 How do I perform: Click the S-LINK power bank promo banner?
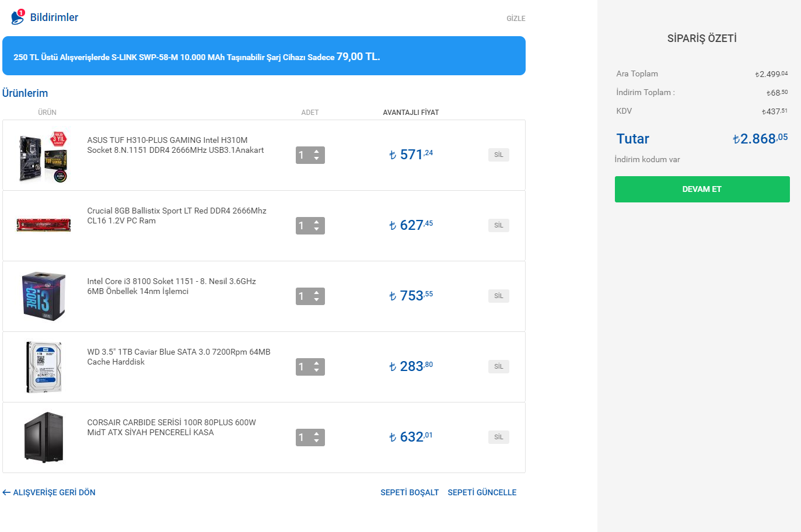coord(264,56)
